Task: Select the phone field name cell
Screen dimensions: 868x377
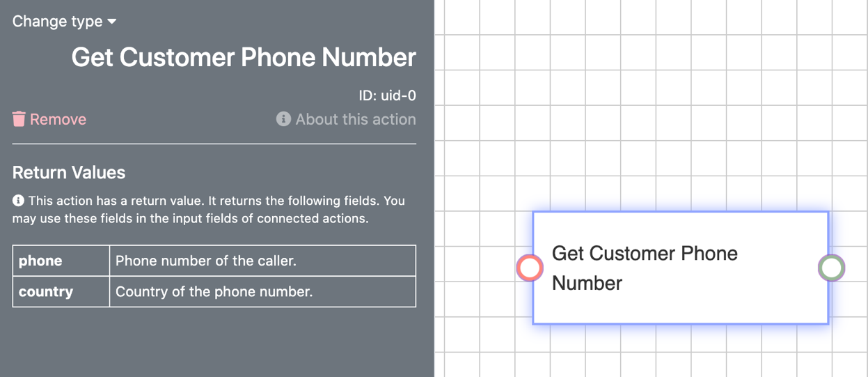Action: coord(61,261)
